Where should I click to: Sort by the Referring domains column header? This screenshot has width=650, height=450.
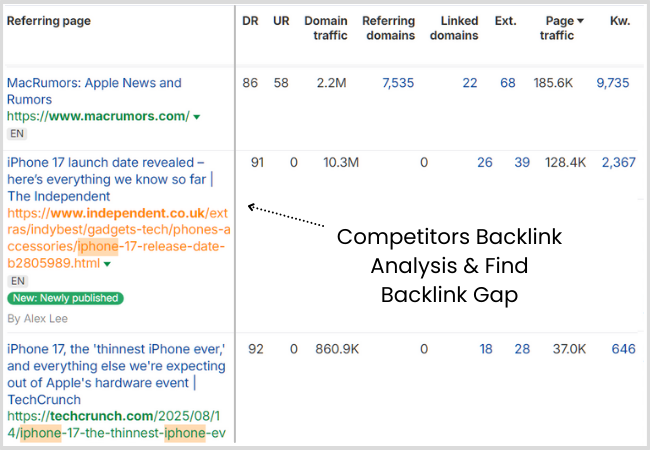(x=389, y=28)
